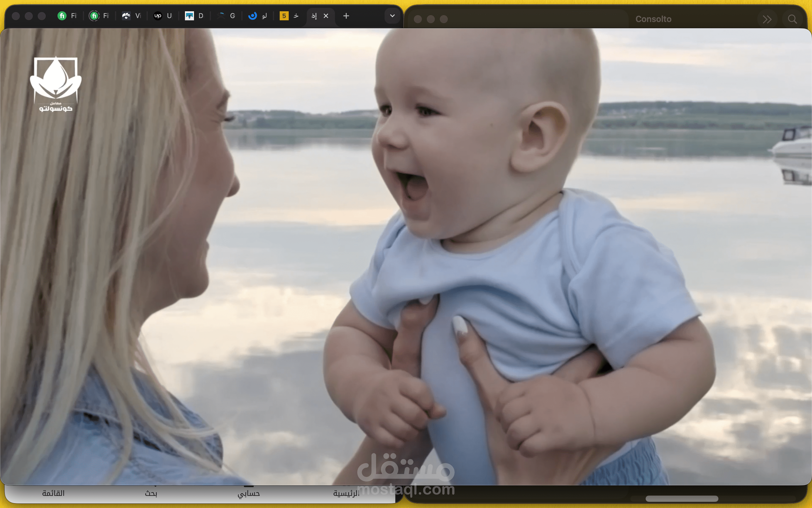
Task: Select the 'G' browser tab
Action: click(226, 16)
